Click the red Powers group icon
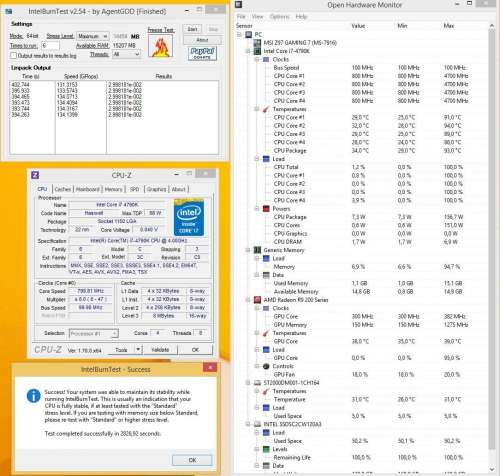This screenshot has width=500, height=476. point(266,209)
